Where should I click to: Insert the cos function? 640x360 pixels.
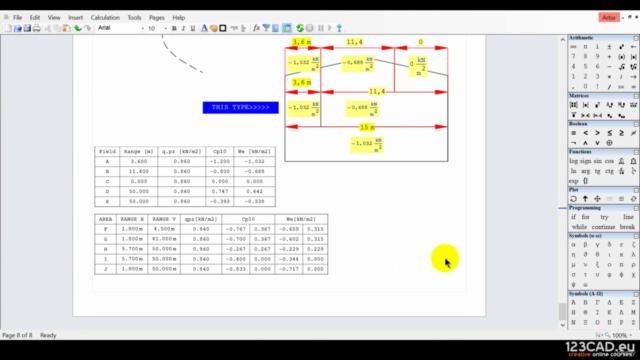(609, 161)
